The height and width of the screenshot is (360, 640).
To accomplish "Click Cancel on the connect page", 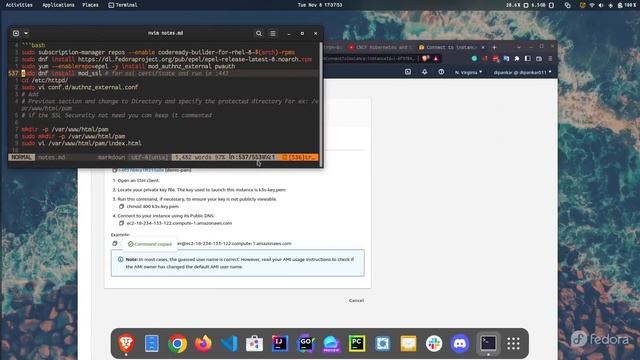I will click(356, 300).
